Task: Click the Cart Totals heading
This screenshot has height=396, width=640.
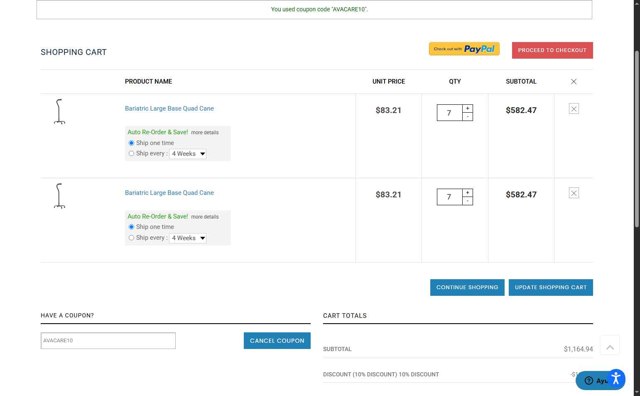Action: [344, 316]
